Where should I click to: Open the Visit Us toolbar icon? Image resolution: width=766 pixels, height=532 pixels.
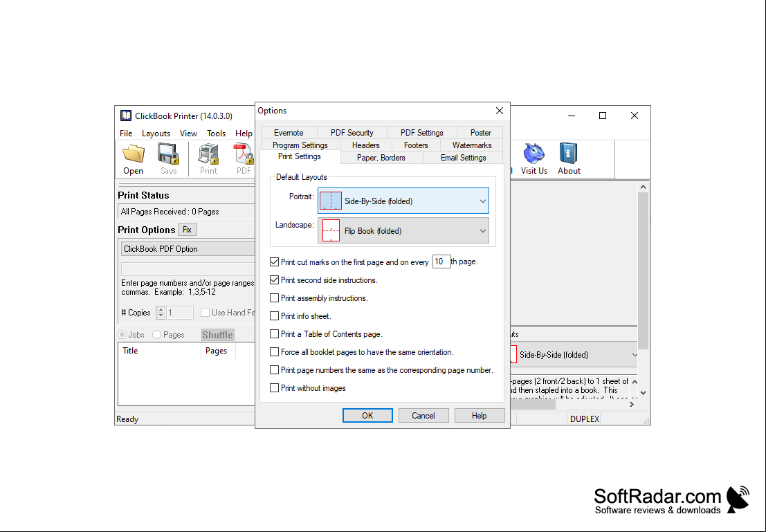point(534,154)
